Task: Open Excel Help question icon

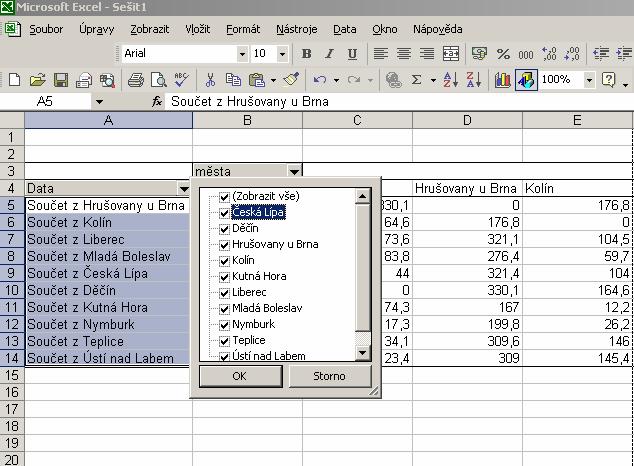Action: click(609, 80)
